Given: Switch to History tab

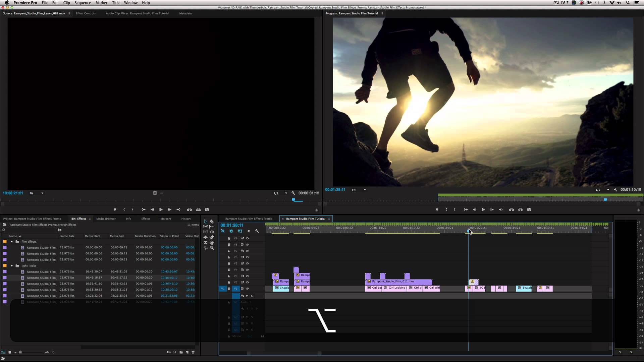Looking at the screenshot, I should (186, 219).
